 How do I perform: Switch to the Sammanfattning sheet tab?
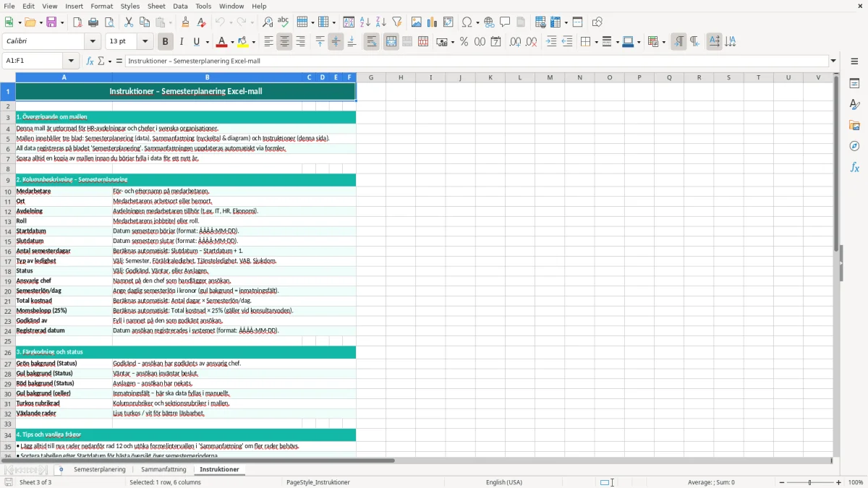[x=163, y=470]
